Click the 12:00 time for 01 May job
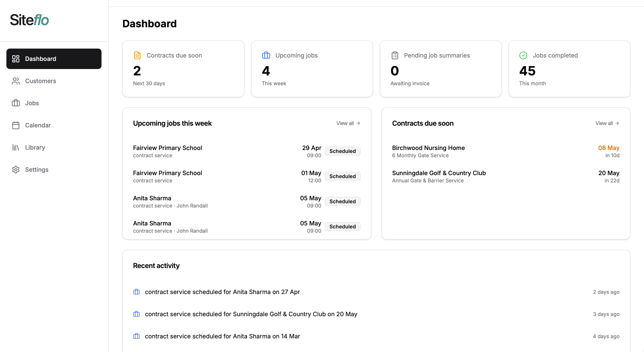The image size is (644, 352). pyautogui.click(x=315, y=181)
